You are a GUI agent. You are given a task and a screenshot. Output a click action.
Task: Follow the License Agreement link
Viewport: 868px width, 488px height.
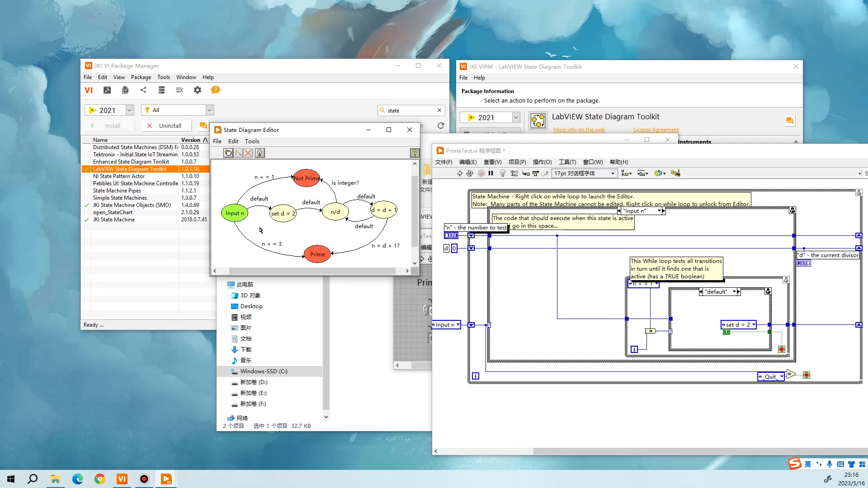pos(656,130)
